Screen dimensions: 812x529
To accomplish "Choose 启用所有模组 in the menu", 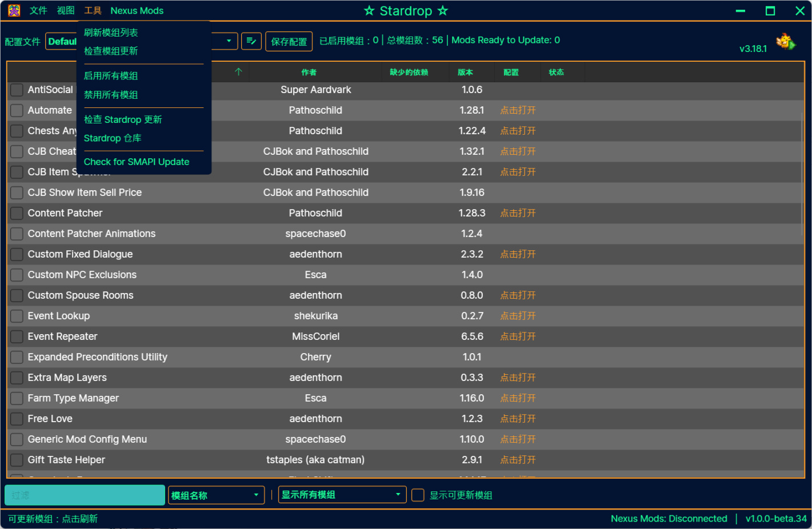I will coord(111,75).
